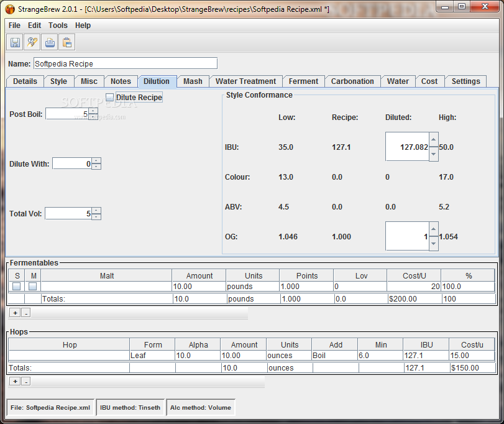Open the Cost tab
Viewport: 504px width, 424px height.
click(x=429, y=81)
